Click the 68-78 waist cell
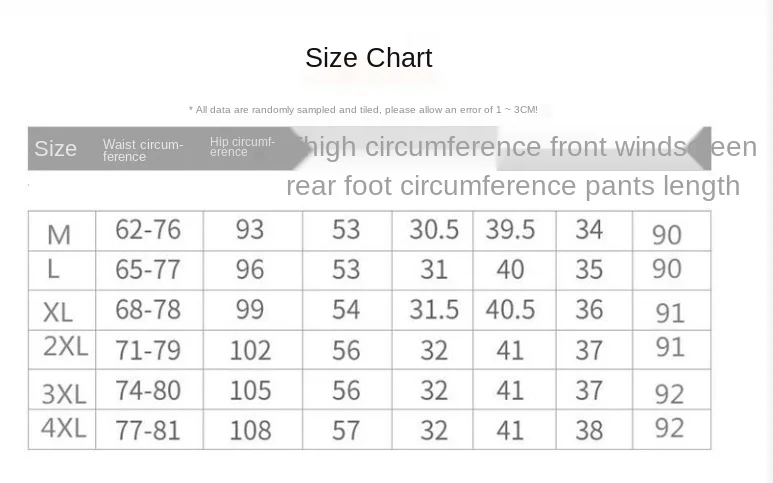773x483 pixels. point(148,309)
